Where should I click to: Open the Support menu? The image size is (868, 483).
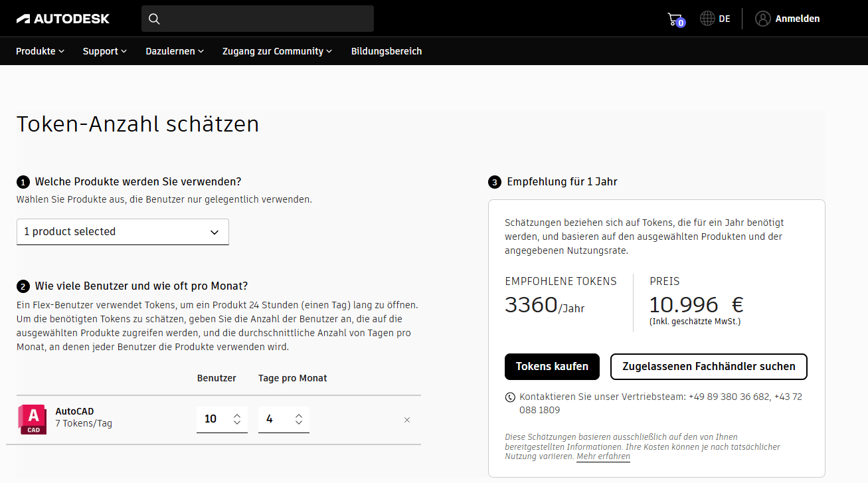[104, 51]
